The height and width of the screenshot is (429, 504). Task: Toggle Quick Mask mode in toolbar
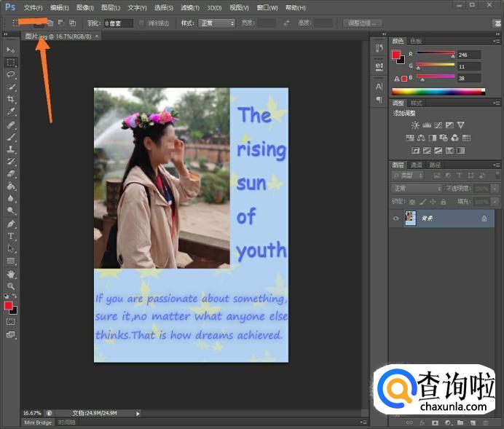(x=11, y=321)
